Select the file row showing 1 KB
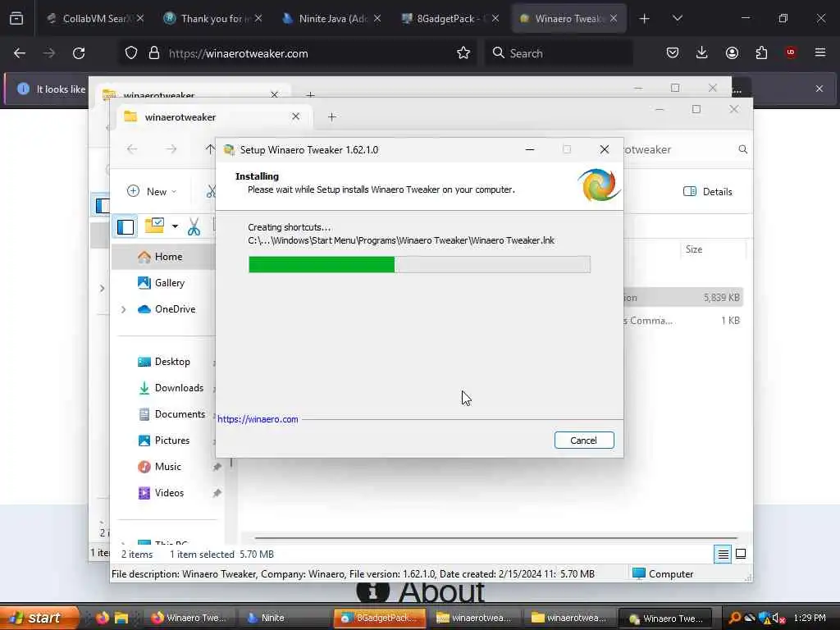This screenshot has width=840, height=630. tap(683, 321)
